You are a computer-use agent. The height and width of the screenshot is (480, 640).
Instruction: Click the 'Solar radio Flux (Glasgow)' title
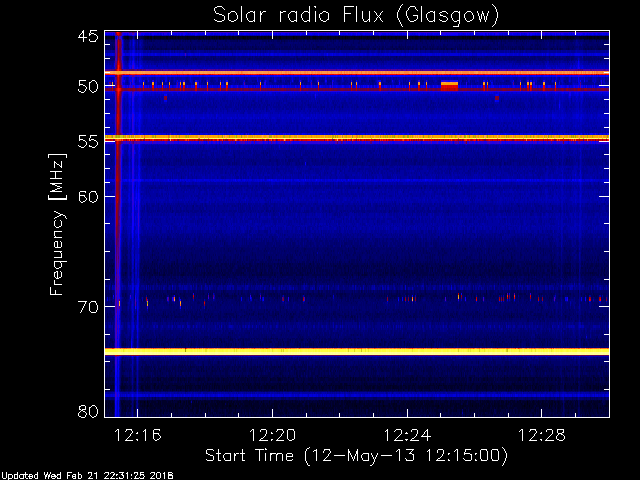click(356, 16)
